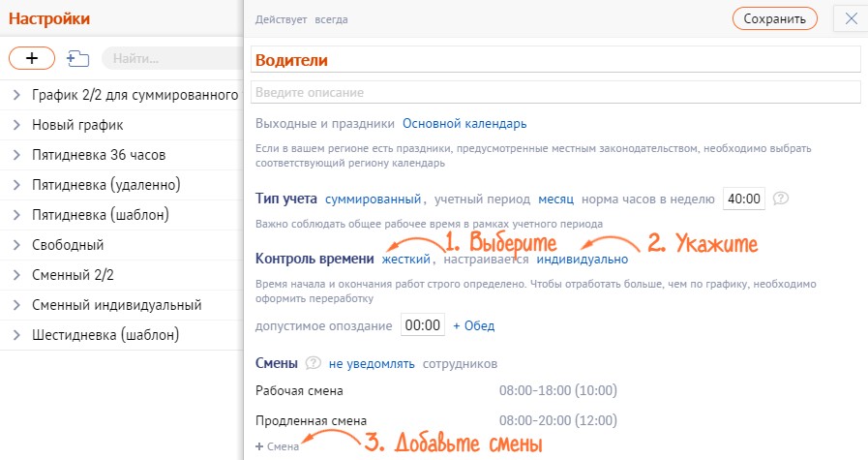Open the Свободный schedule

[67, 245]
